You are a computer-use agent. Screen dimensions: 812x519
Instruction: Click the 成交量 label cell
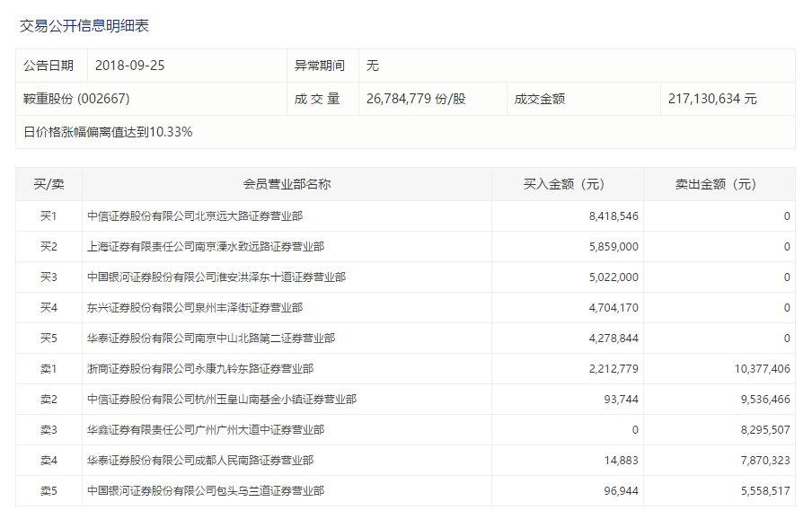(x=322, y=99)
